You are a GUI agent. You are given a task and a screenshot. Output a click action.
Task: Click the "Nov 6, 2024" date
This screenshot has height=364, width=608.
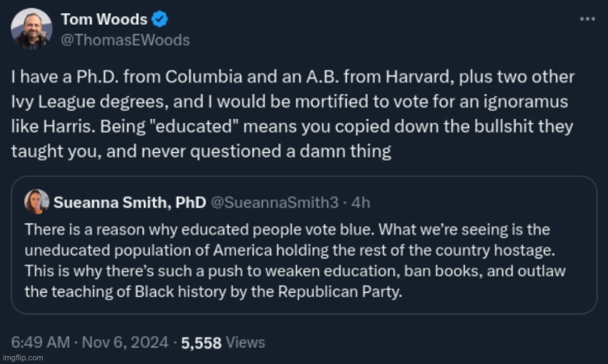click(x=125, y=341)
